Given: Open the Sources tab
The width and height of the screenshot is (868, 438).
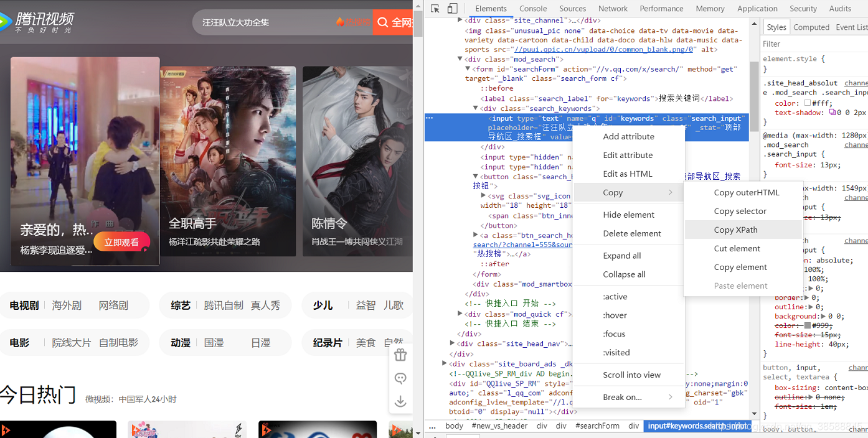Looking at the screenshot, I should [x=573, y=9].
